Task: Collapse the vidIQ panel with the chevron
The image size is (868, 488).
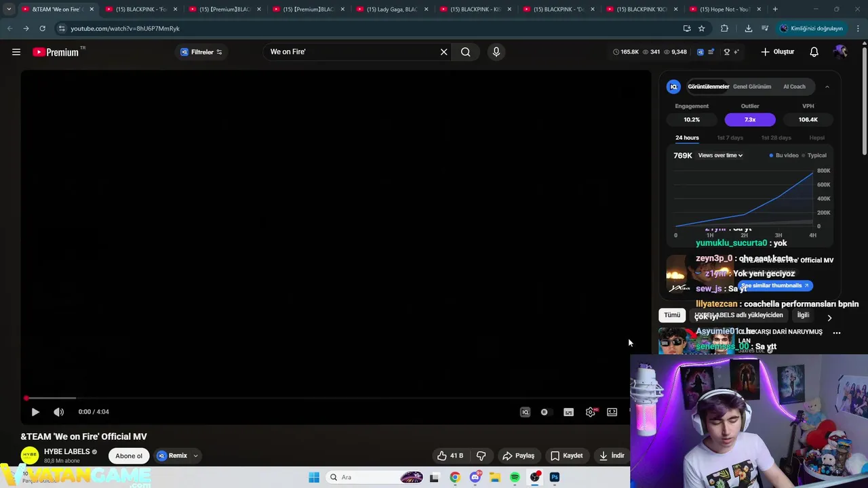Action: [827, 87]
